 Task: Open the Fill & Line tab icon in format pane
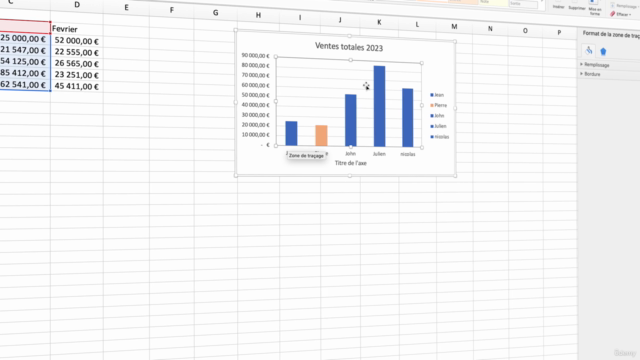pos(589,51)
